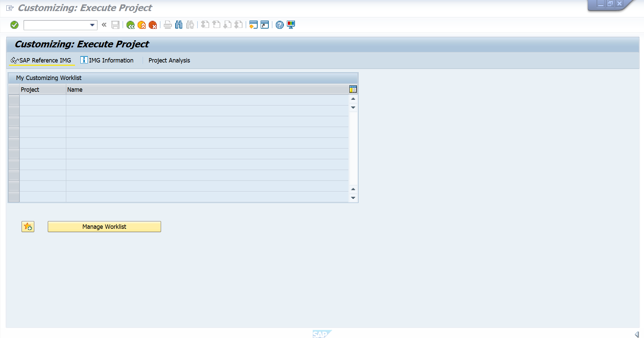Image resolution: width=644 pixels, height=338 pixels.
Task: Click the add-to-worklist star icon
Action: [28, 227]
